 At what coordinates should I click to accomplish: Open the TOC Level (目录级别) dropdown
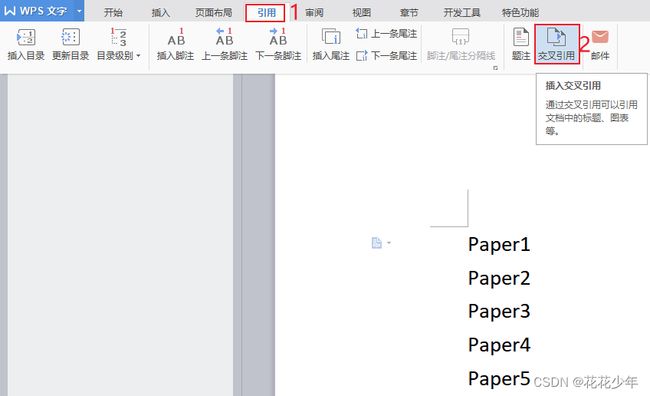[119, 45]
